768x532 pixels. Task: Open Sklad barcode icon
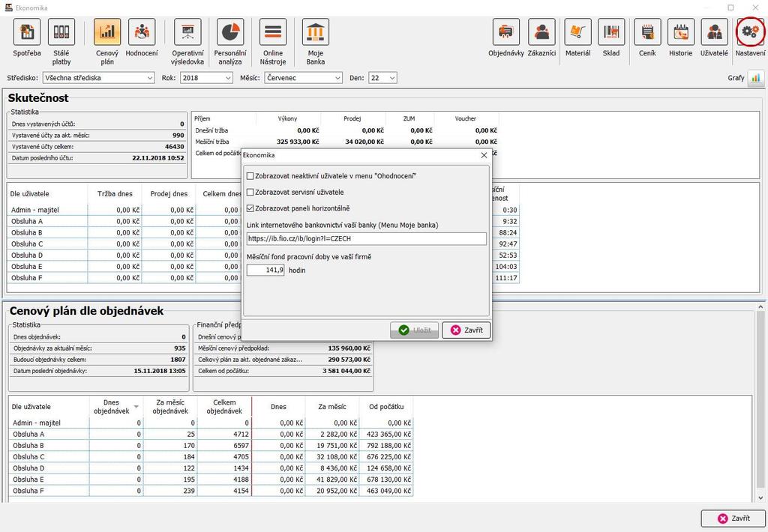pos(611,32)
